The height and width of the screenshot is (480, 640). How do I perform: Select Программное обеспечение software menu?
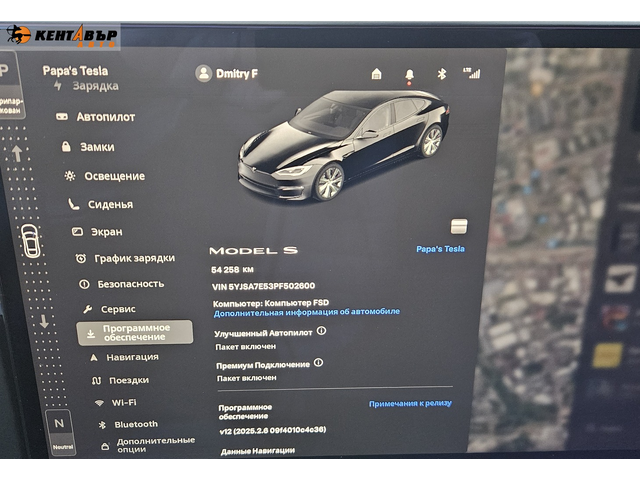point(135,333)
